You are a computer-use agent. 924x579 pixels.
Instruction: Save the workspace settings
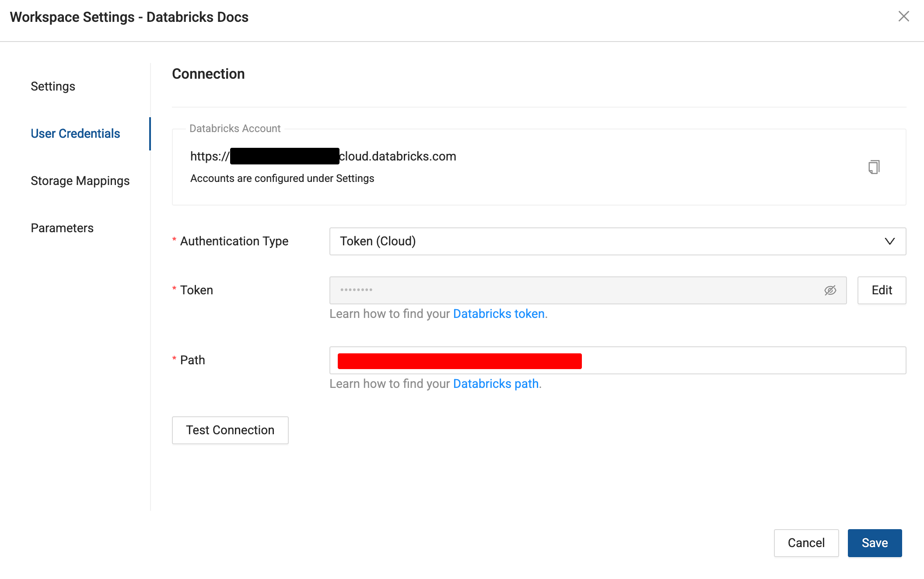pos(875,543)
